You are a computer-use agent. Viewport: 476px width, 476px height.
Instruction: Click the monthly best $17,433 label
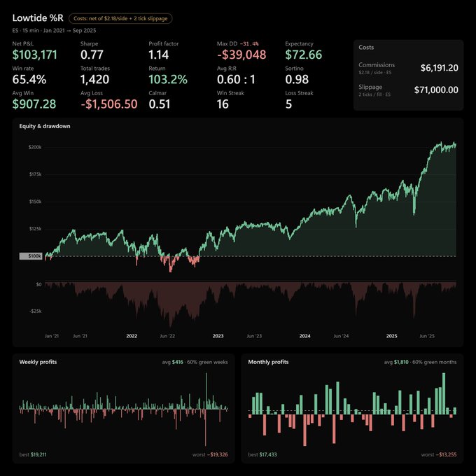click(262, 454)
